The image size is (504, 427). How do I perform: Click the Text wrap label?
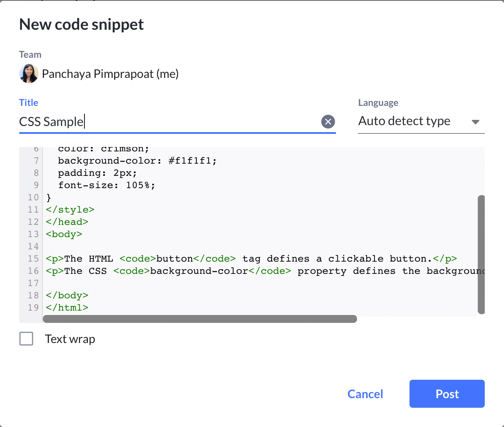click(70, 339)
